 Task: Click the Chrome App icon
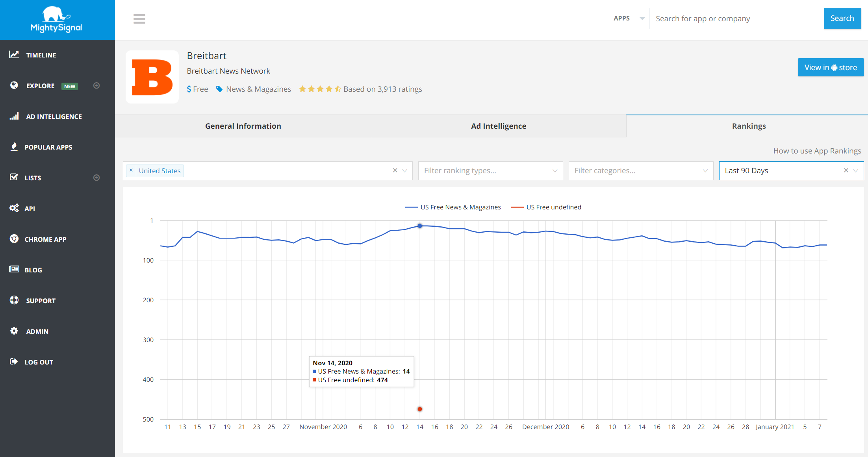(14, 239)
